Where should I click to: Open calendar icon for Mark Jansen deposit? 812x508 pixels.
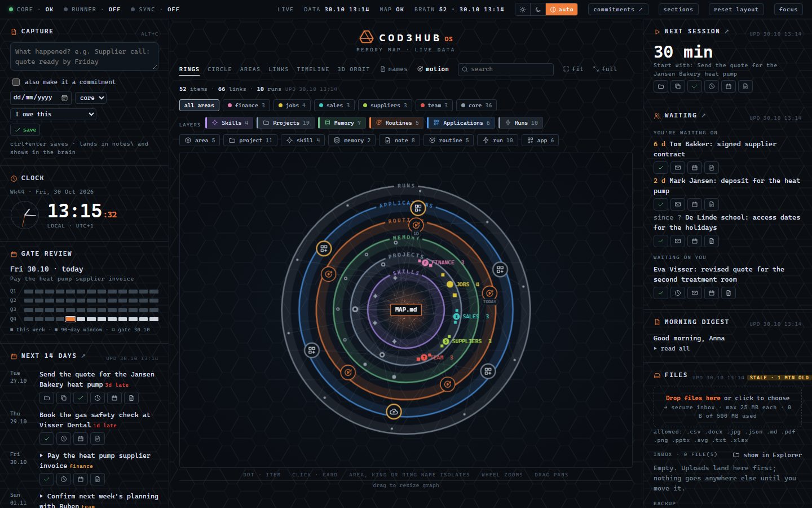click(695, 204)
